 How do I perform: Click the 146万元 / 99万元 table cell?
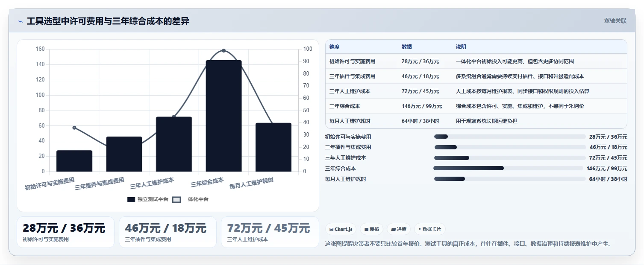(x=422, y=106)
